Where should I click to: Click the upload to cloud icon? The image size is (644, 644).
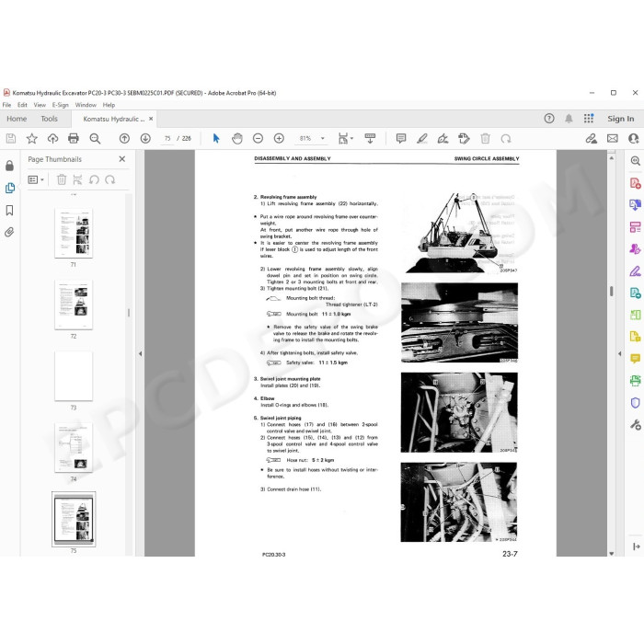point(52,139)
